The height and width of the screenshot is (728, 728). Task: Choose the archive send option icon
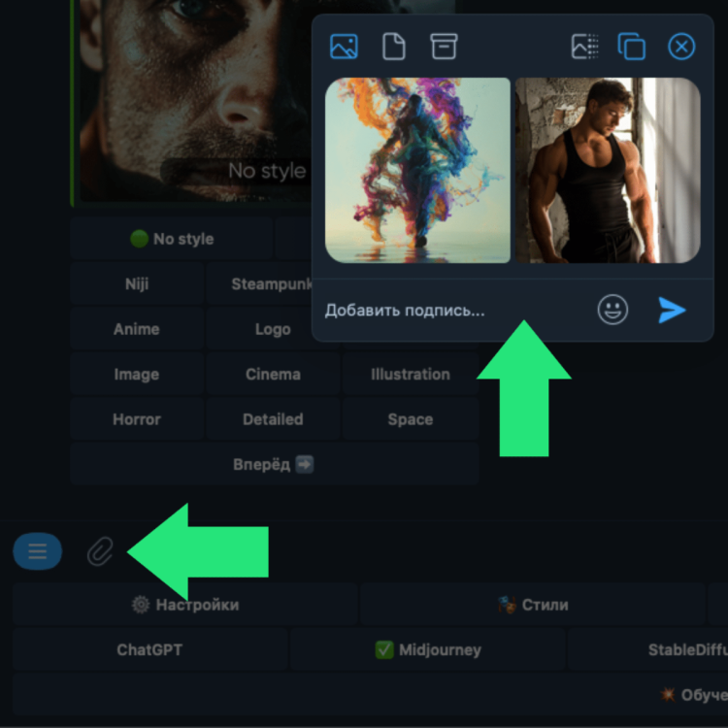[x=444, y=47]
